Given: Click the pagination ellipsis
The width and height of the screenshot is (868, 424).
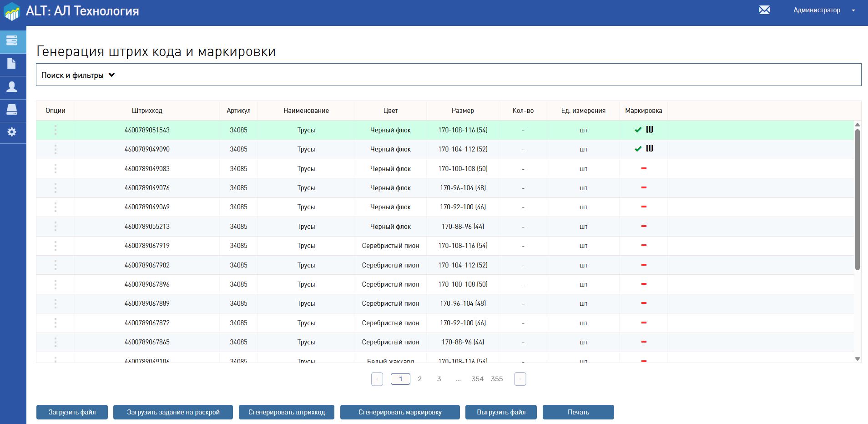Looking at the screenshot, I should [458, 379].
